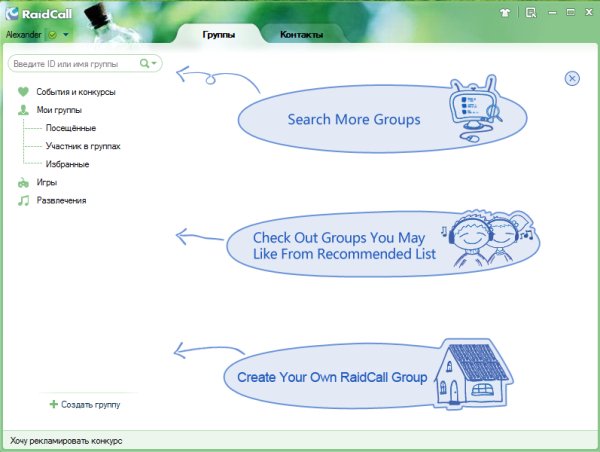600x452 pixels.
Task: Open the search options dropdown arrow
Action: point(154,63)
